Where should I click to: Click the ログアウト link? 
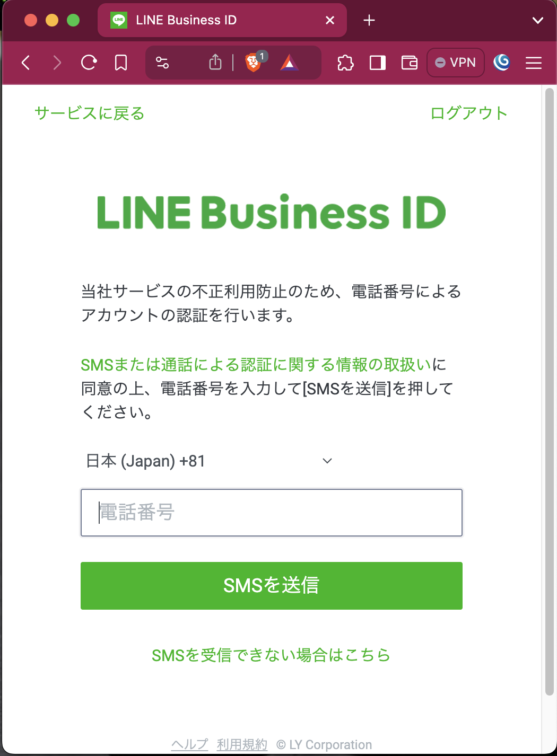click(x=469, y=113)
